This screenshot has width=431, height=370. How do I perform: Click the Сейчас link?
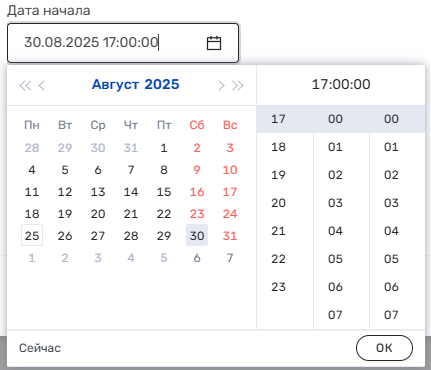click(40, 348)
